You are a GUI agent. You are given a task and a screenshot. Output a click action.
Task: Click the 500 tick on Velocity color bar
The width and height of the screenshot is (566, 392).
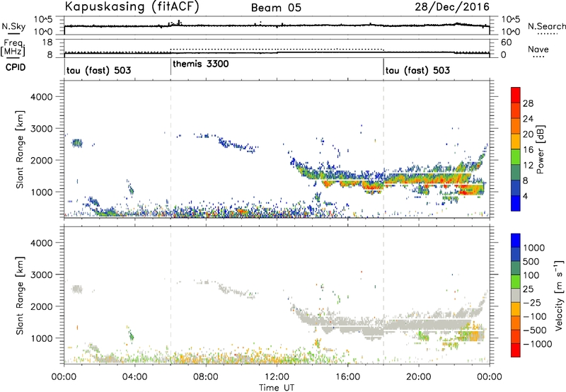click(x=531, y=261)
